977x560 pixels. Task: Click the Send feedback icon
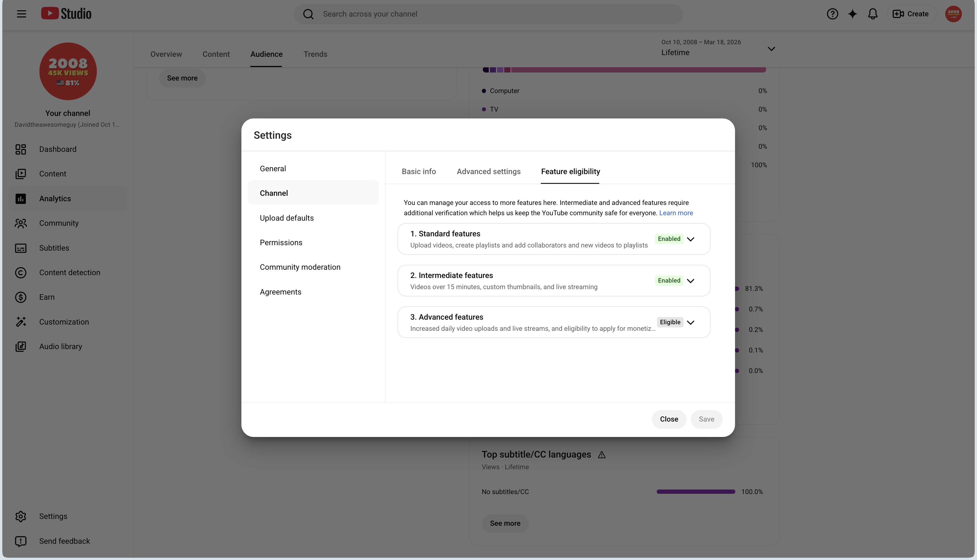point(21,541)
